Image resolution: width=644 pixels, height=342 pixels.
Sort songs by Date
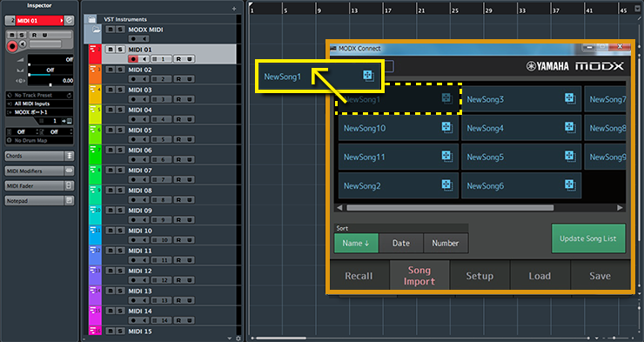coord(401,243)
